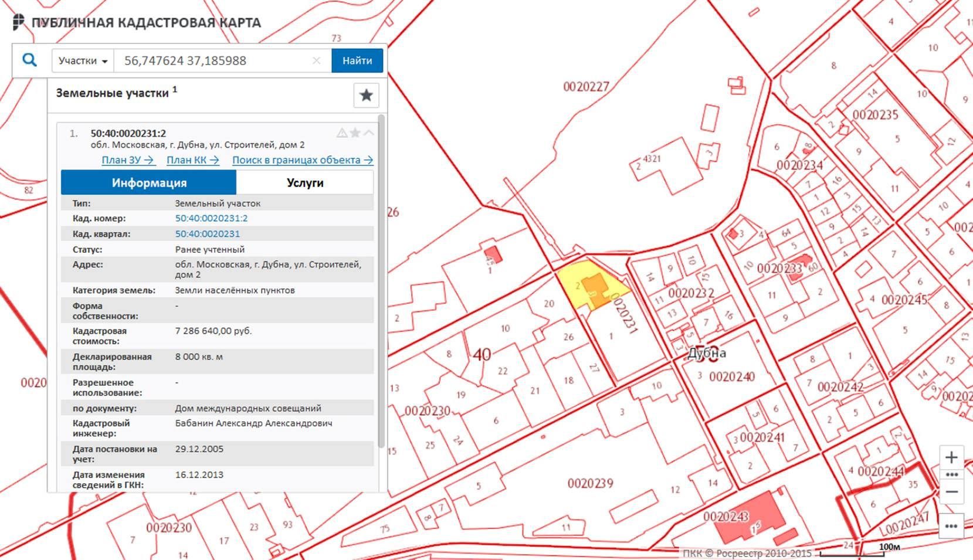Viewport: 973px width, 560px height.
Task: Switch to the Услуги tab
Action: (x=305, y=183)
